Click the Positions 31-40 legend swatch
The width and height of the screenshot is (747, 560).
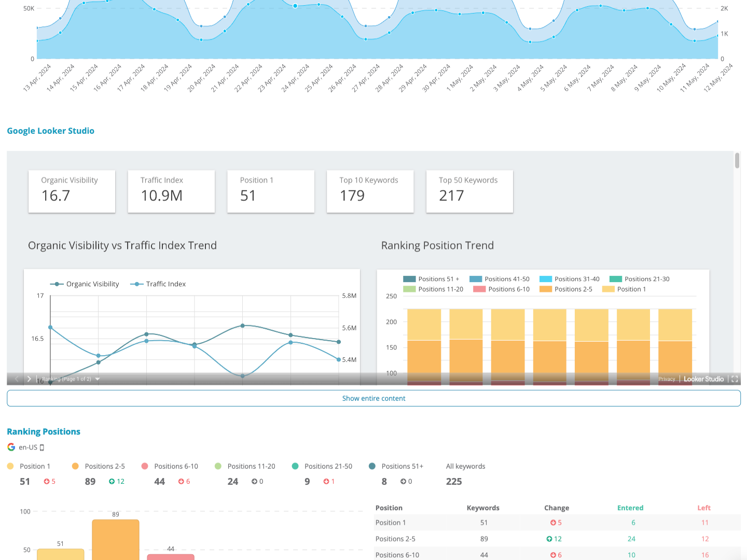(546, 279)
